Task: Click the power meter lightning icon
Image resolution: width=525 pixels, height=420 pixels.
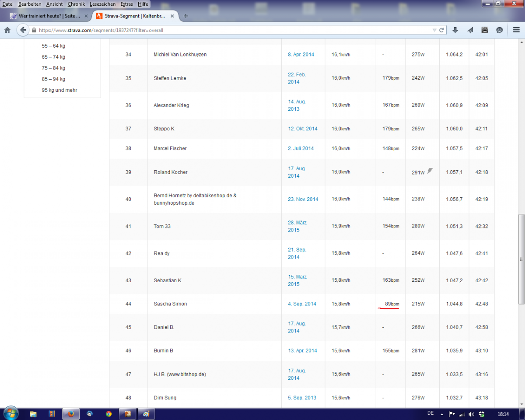Action: tap(430, 171)
